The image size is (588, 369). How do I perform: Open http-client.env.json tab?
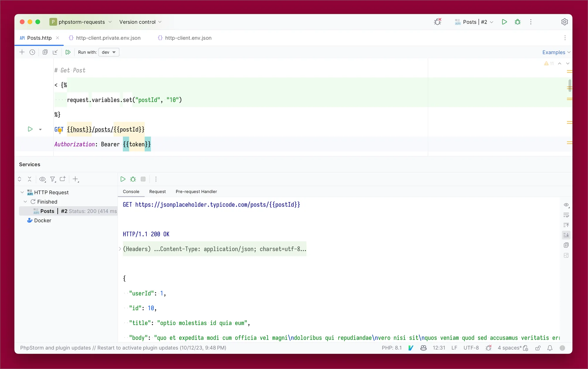(185, 38)
